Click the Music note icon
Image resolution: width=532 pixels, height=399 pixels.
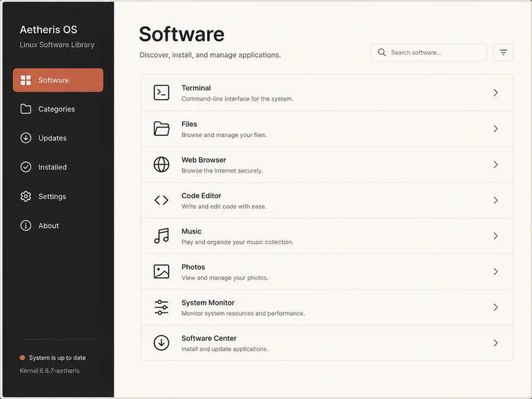[161, 236]
